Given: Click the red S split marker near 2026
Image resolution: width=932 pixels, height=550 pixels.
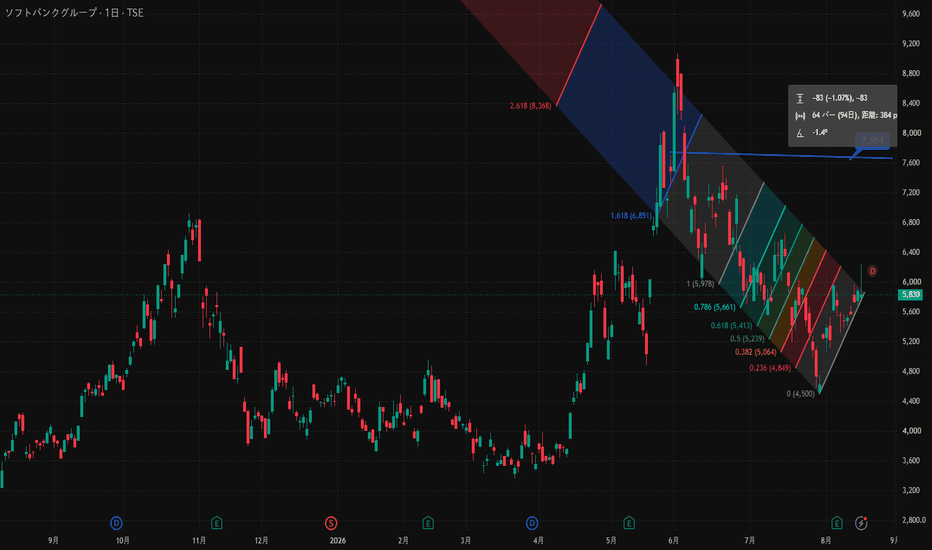Looking at the screenshot, I should tap(331, 523).
